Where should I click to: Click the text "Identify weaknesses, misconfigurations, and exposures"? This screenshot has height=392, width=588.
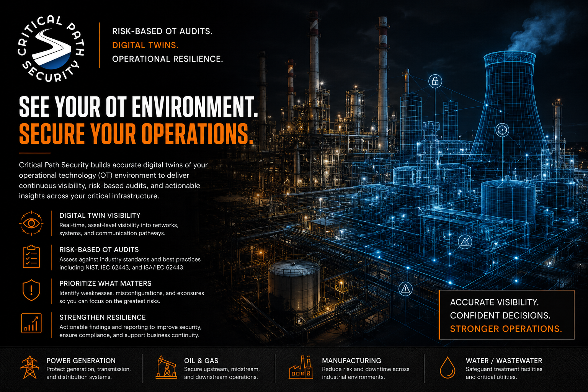point(132,293)
